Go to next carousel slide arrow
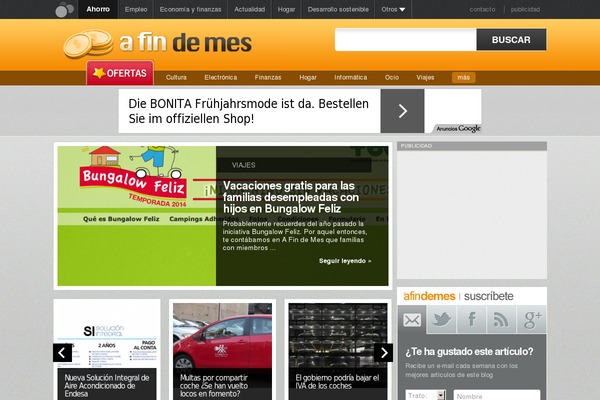Screen dimensions: 600x400 click(x=383, y=353)
